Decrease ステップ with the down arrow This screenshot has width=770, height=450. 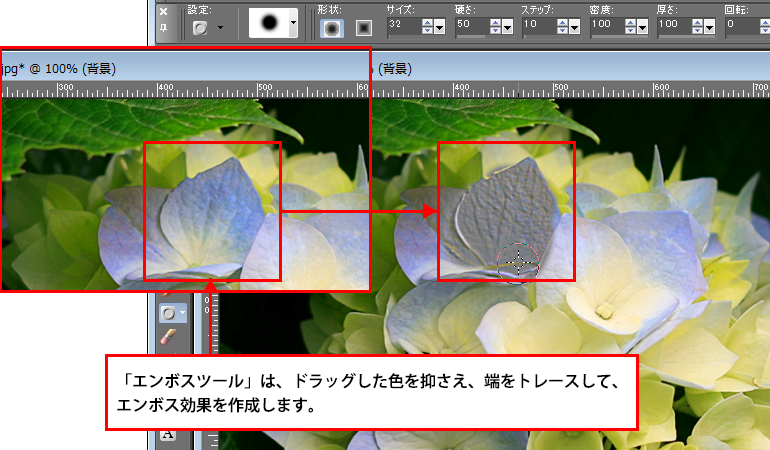(x=562, y=30)
